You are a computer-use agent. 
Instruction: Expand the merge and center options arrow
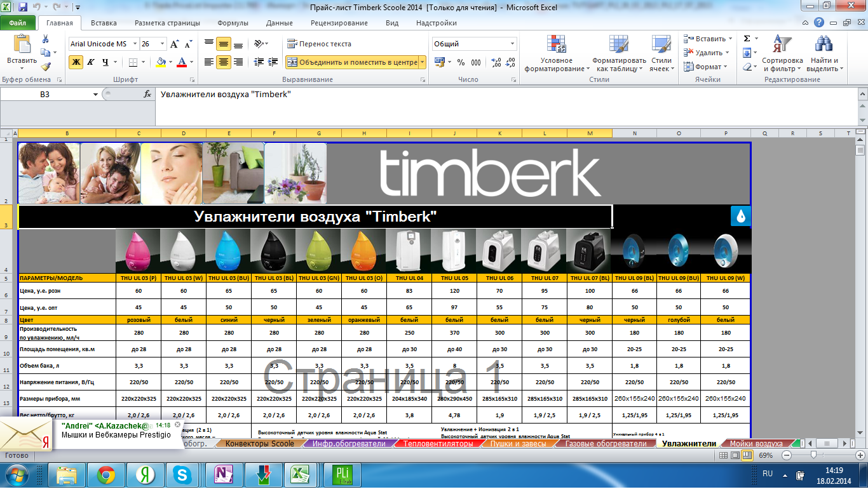point(422,62)
